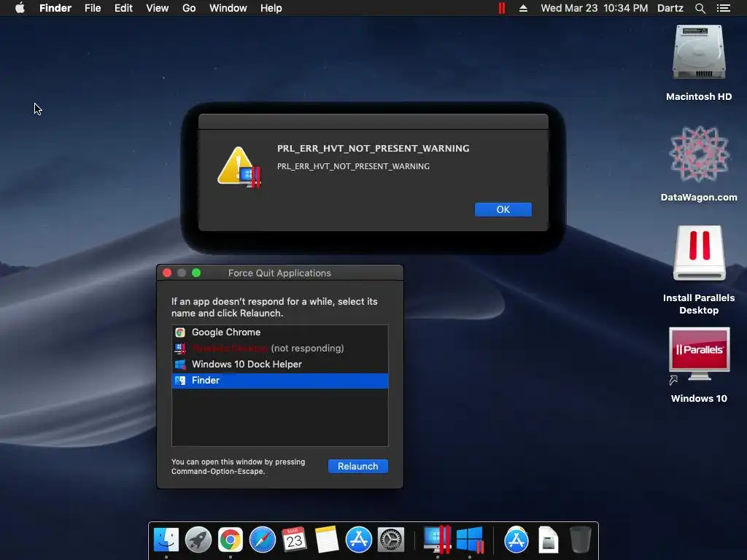
Task: Click the Windows 10 icon in the Dock
Action: point(470,540)
